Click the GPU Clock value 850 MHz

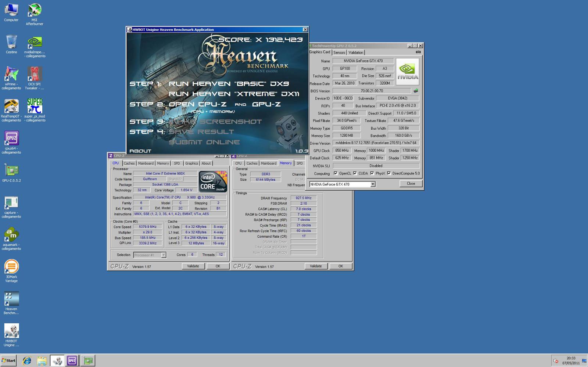(x=342, y=151)
